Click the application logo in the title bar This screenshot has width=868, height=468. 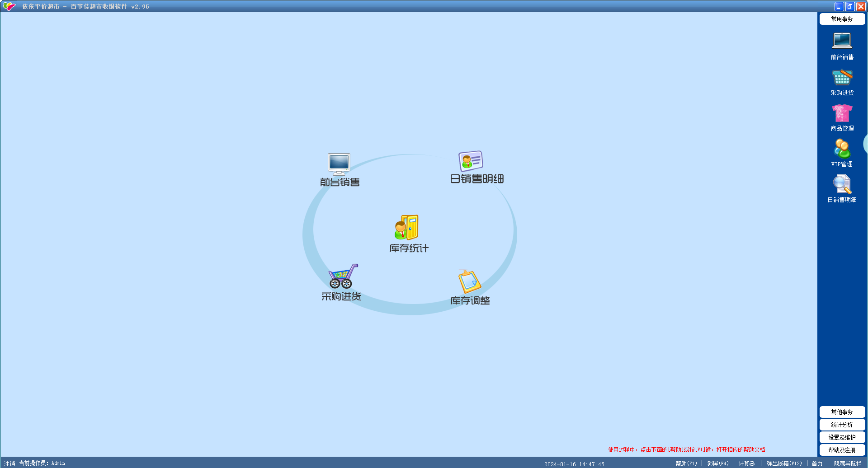tap(9, 6)
